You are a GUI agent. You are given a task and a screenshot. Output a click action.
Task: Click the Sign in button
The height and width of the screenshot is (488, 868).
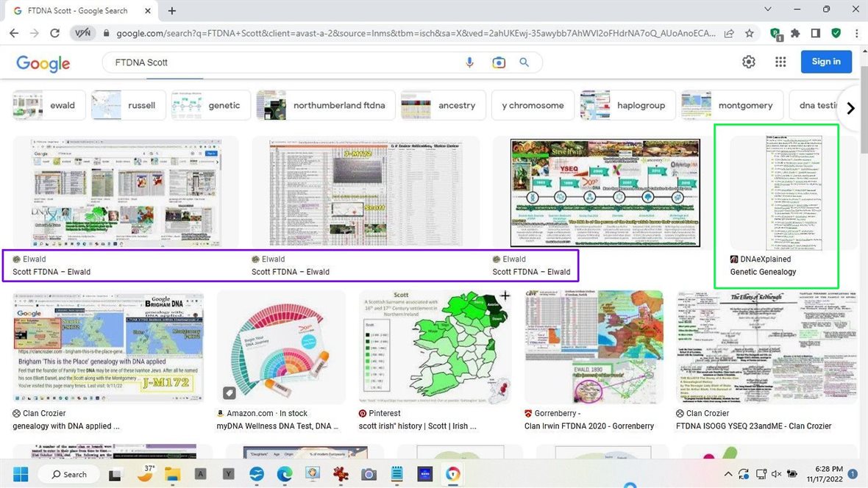pos(825,62)
